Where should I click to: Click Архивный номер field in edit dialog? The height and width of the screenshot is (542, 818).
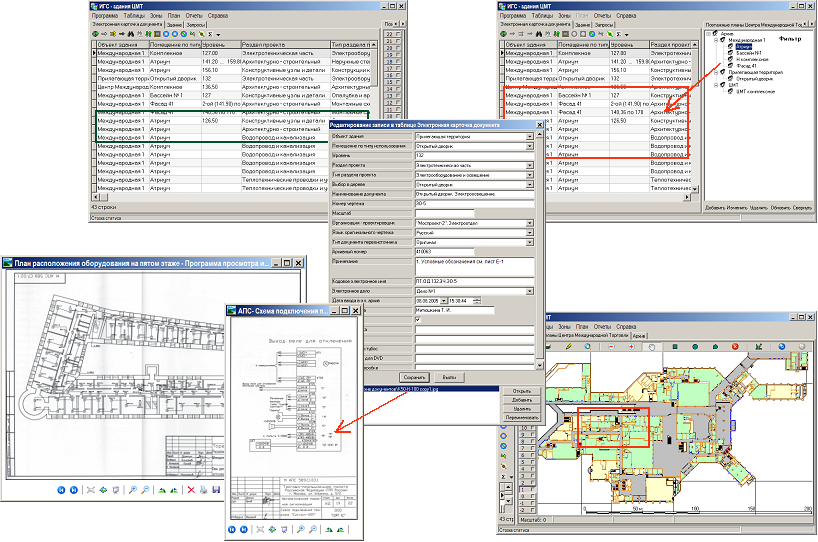[x=444, y=252]
